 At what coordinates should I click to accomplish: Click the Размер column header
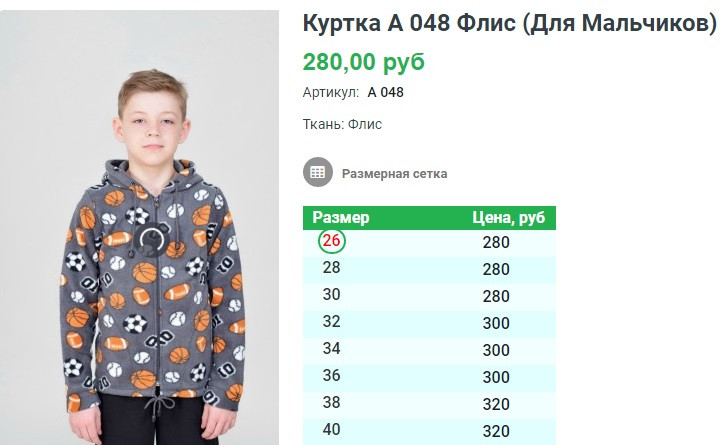(341, 217)
